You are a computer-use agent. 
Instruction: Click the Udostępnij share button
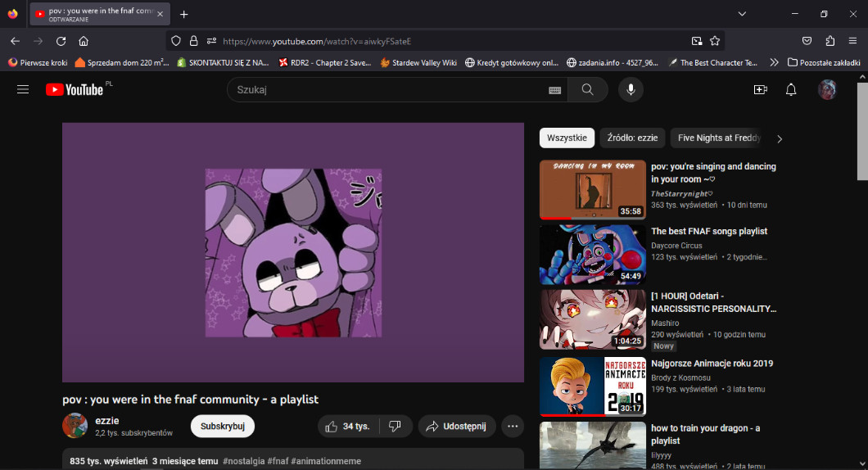(456, 427)
